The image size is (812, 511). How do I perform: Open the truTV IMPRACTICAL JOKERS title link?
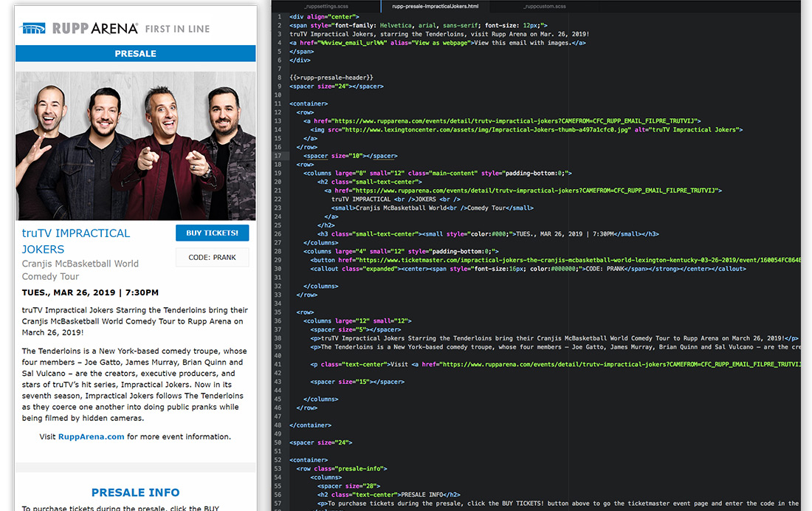coord(75,241)
